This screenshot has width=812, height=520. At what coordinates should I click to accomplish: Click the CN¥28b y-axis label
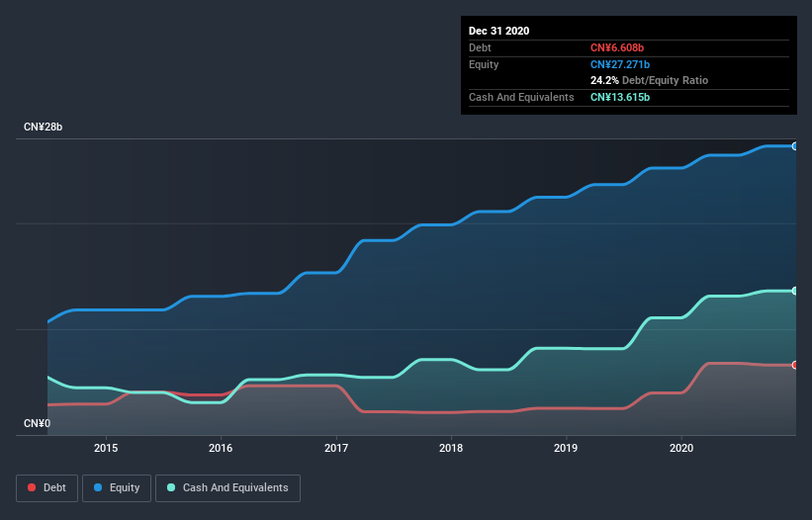point(43,127)
